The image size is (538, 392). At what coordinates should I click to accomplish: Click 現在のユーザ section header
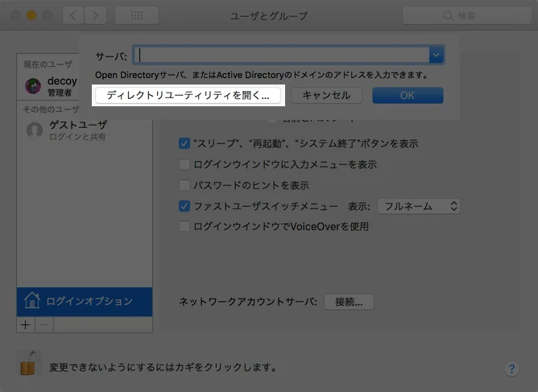tap(48, 64)
